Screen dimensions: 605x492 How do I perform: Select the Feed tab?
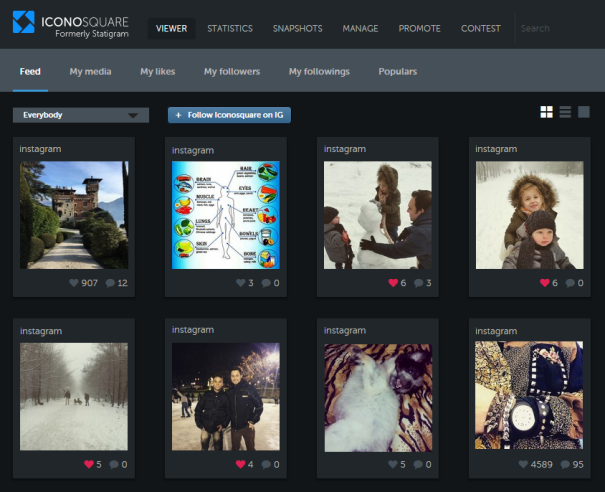(x=30, y=71)
